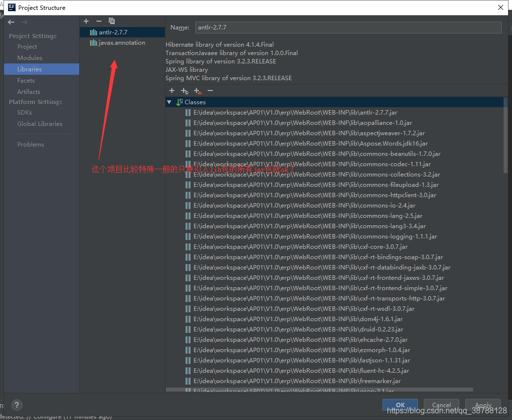The width and height of the screenshot is (512, 420).
Task: Click the plus icon above Classes
Action: [172, 90]
